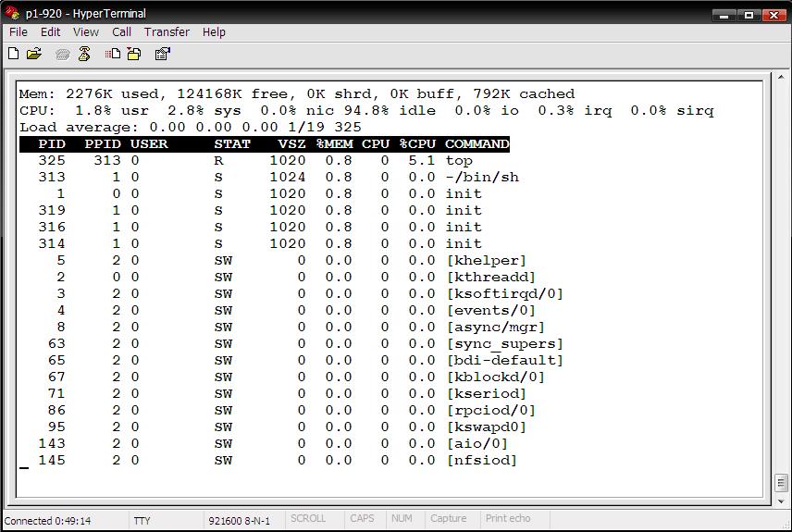The width and height of the screenshot is (792, 532).
Task: Click the HyperTerminal title bar app icon
Action: (11, 13)
